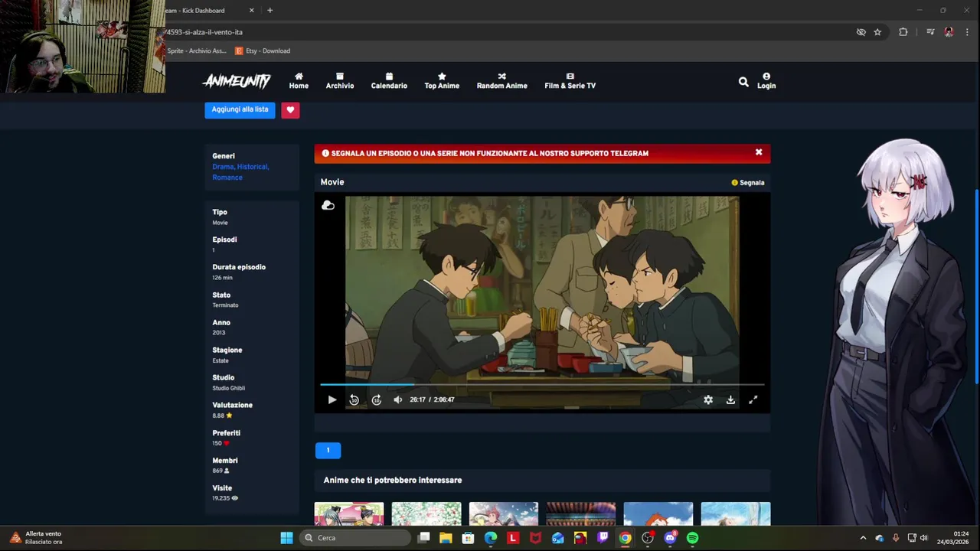Go to Top Anime
980x551 pixels.
coord(442,81)
